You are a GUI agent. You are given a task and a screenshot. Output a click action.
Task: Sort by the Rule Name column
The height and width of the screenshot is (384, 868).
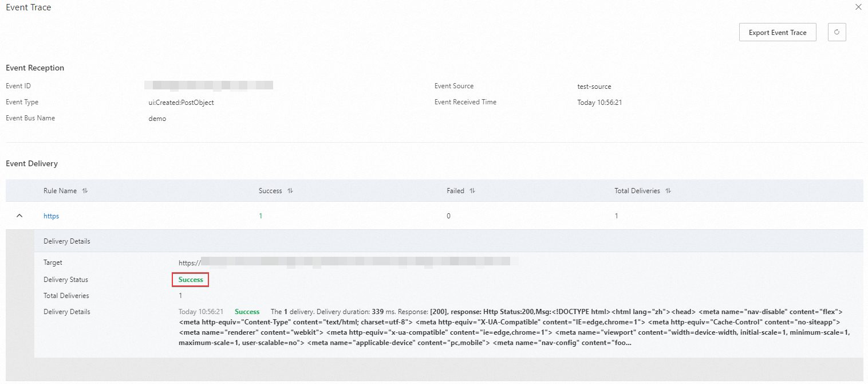pyautogui.click(x=85, y=191)
